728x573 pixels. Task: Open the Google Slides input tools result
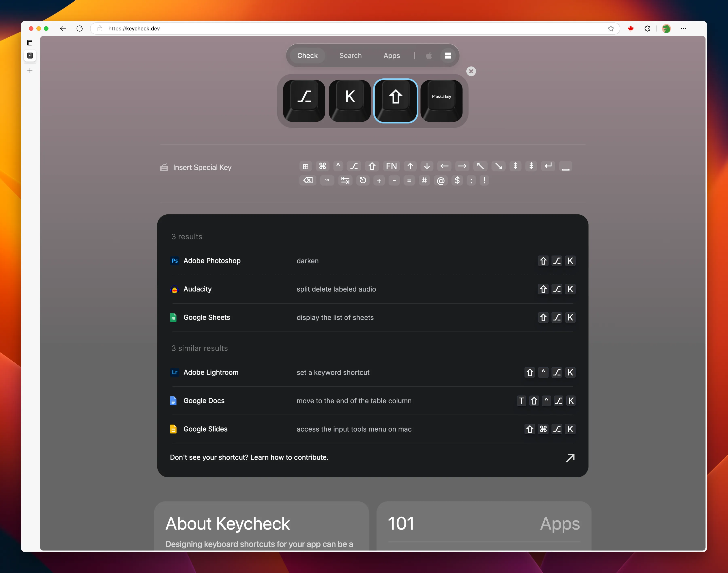(372, 429)
